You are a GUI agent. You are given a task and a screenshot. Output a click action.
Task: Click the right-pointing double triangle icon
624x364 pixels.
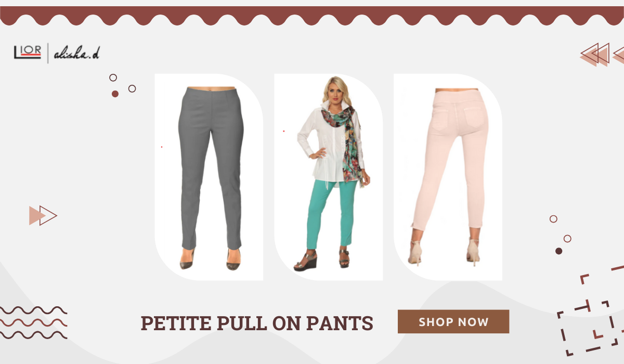point(43,215)
